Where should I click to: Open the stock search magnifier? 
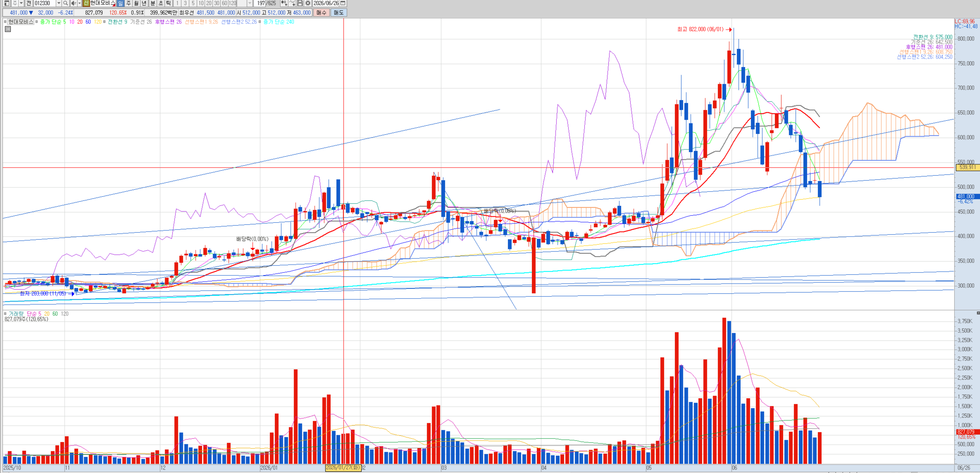pyautogui.click(x=66, y=3)
